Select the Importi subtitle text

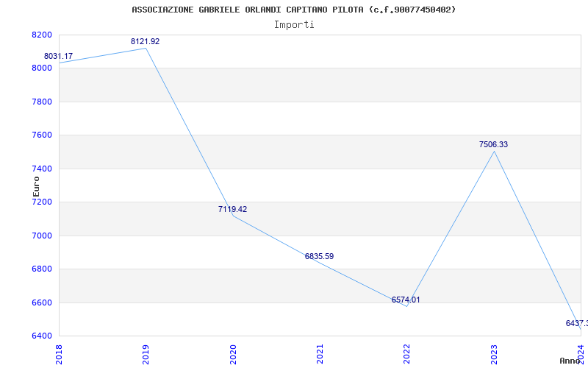pos(294,25)
